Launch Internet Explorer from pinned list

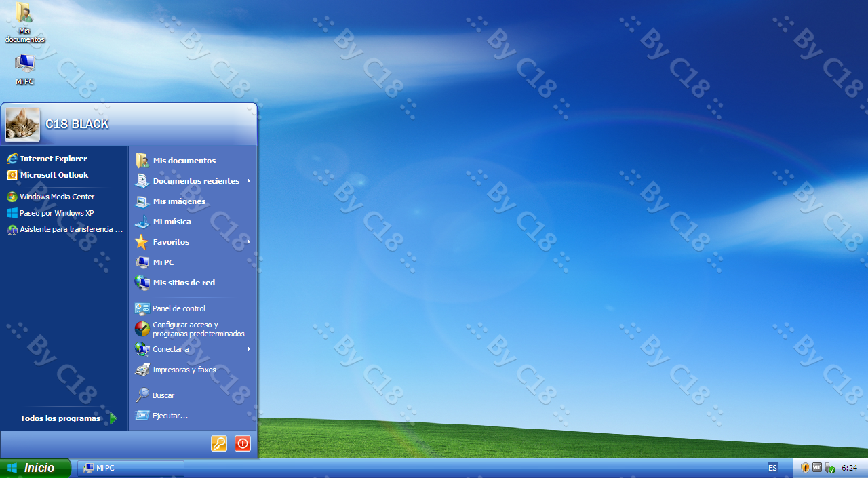[x=12, y=159]
